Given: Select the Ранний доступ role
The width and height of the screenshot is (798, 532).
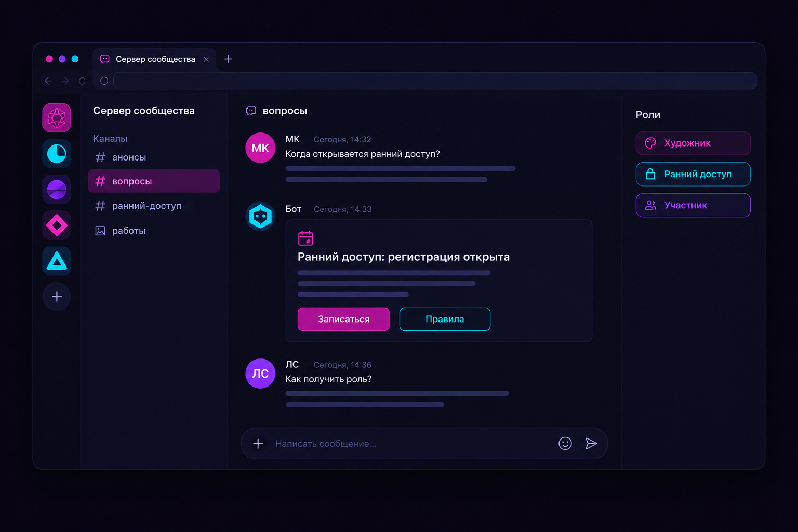Looking at the screenshot, I should [693, 174].
